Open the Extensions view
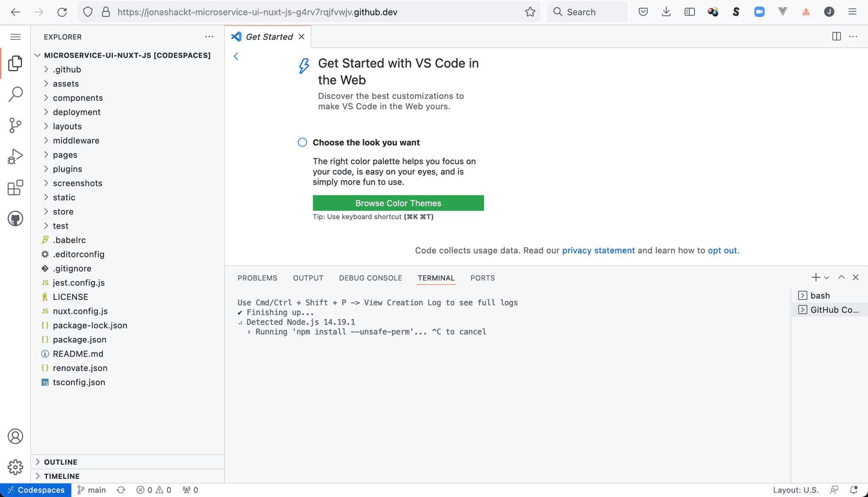Screen dimensions: 868x497 [15, 187]
